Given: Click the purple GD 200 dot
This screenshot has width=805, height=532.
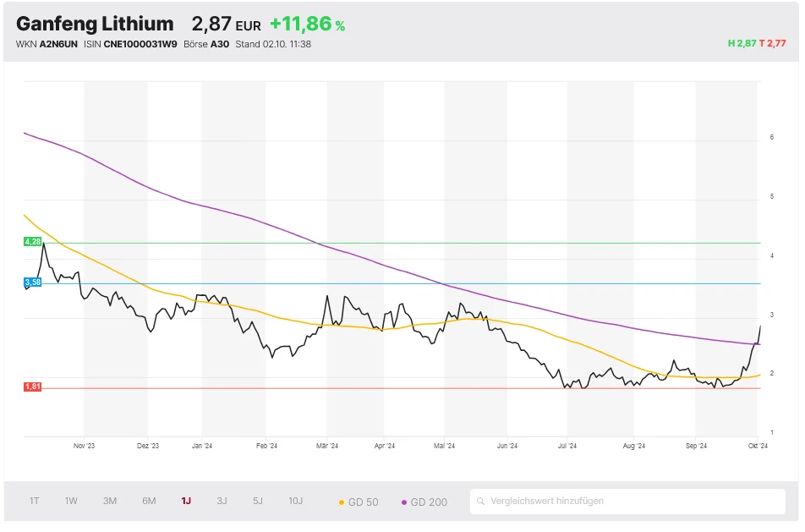Looking at the screenshot, I should (404, 502).
